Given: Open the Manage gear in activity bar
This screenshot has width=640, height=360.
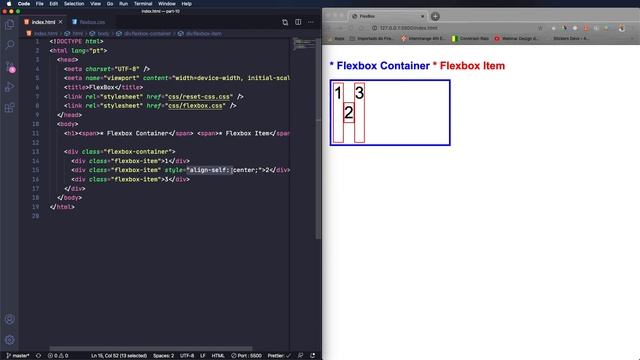Looking at the screenshot, I should [9, 340].
